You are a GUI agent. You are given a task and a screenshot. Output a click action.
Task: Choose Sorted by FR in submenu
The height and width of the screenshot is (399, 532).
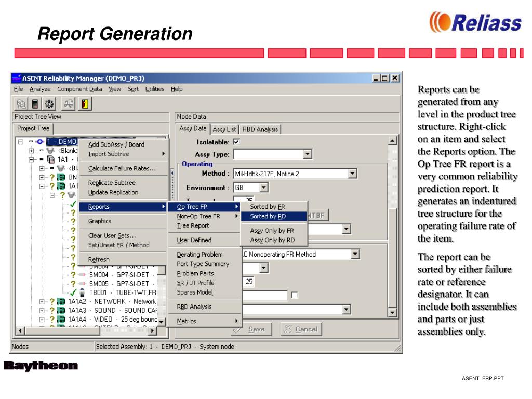pyautogui.click(x=274, y=207)
